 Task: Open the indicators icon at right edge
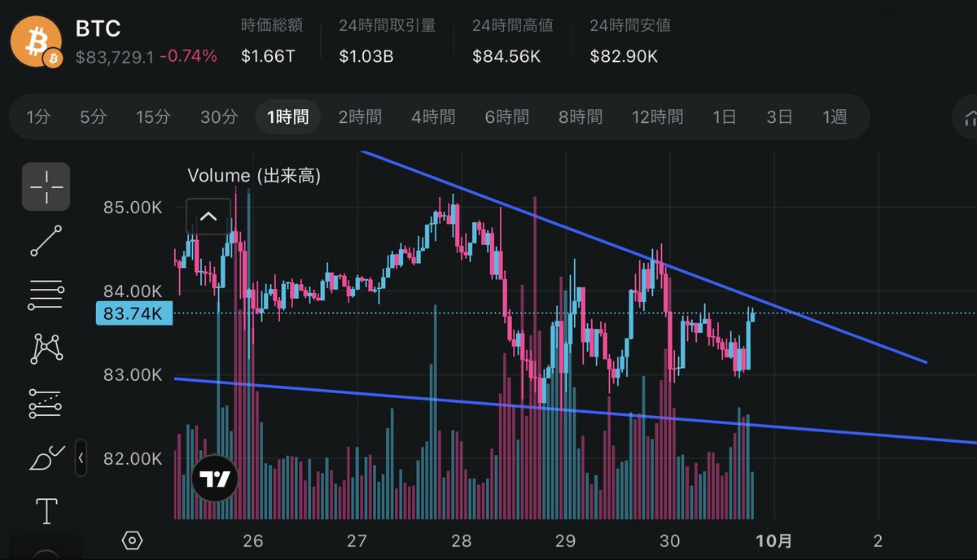(968, 117)
